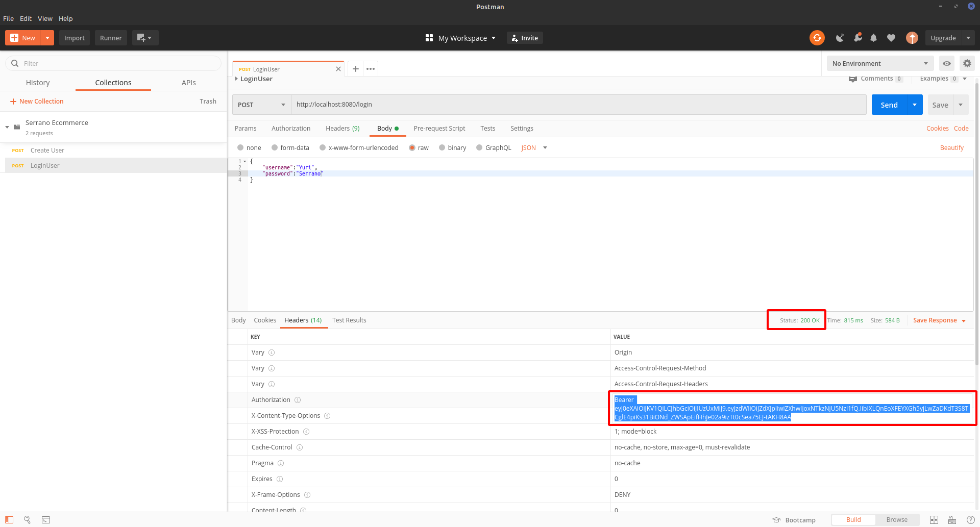The image size is (980, 527).
Task: Select the GraphQL body type
Action: pos(479,148)
